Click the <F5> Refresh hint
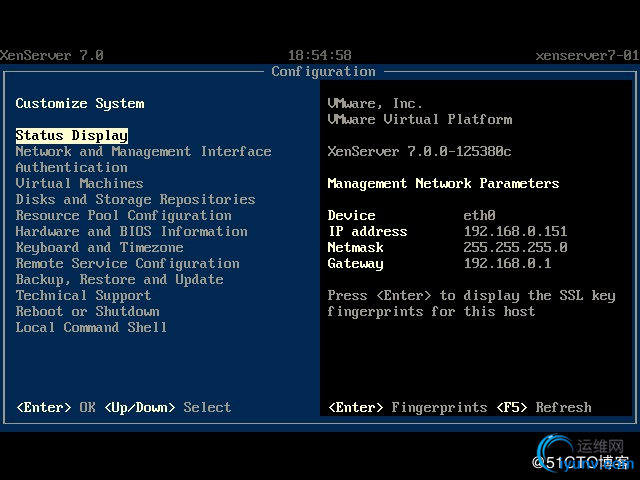 tap(544, 407)
